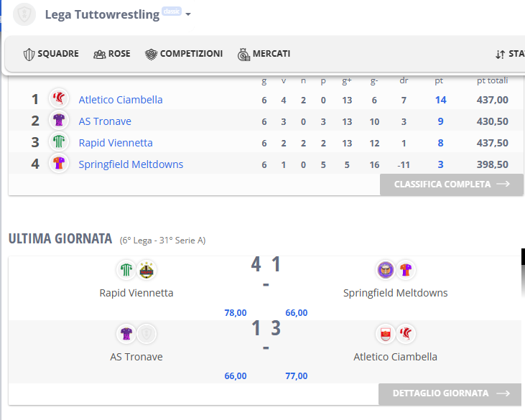
Task: Open the Competizioni menu
Action: click(184, 54)
